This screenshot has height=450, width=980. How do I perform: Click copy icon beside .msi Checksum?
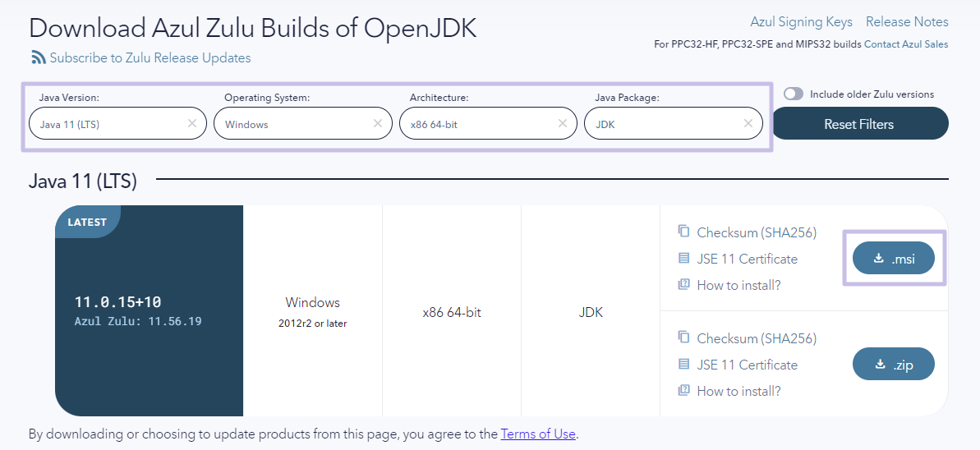coord(683,232)
